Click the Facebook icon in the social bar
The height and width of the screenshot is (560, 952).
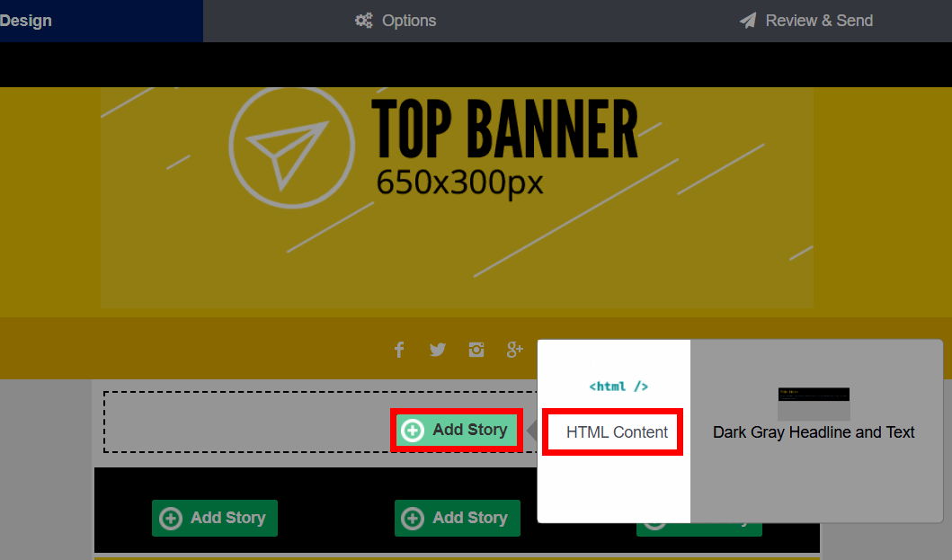(399, 349)
